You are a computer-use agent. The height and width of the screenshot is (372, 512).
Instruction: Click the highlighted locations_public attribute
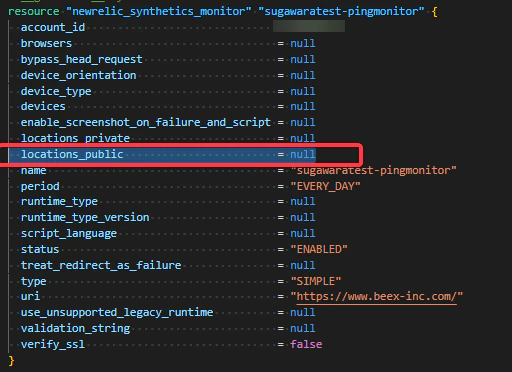point(72,154)
